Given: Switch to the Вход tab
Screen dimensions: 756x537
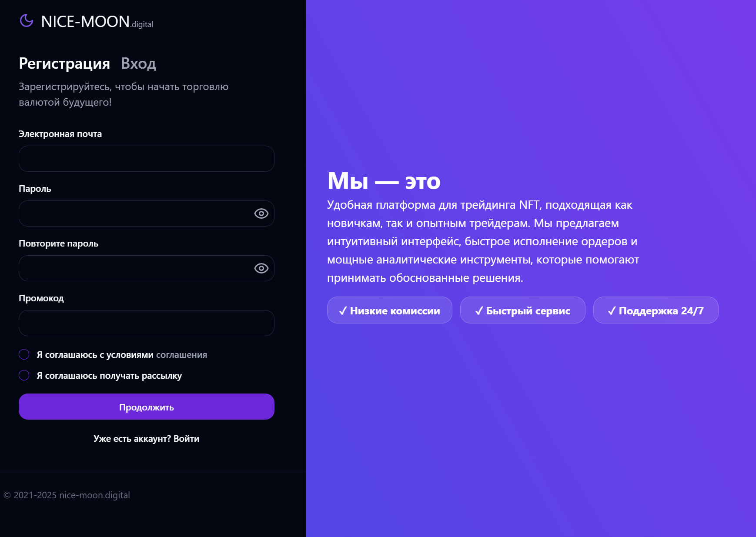Looking at the screenshot, I should pyautogui.click(x=138, y=63).
